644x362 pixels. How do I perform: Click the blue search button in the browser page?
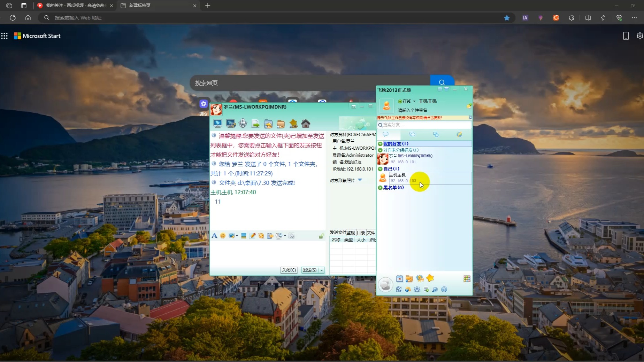tap(442, 82)
